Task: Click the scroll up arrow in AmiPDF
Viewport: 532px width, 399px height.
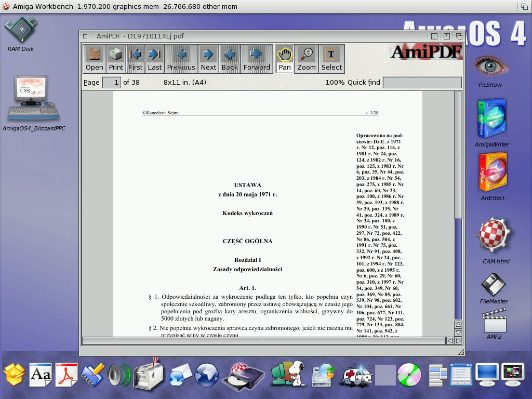Action: point(458,324)
